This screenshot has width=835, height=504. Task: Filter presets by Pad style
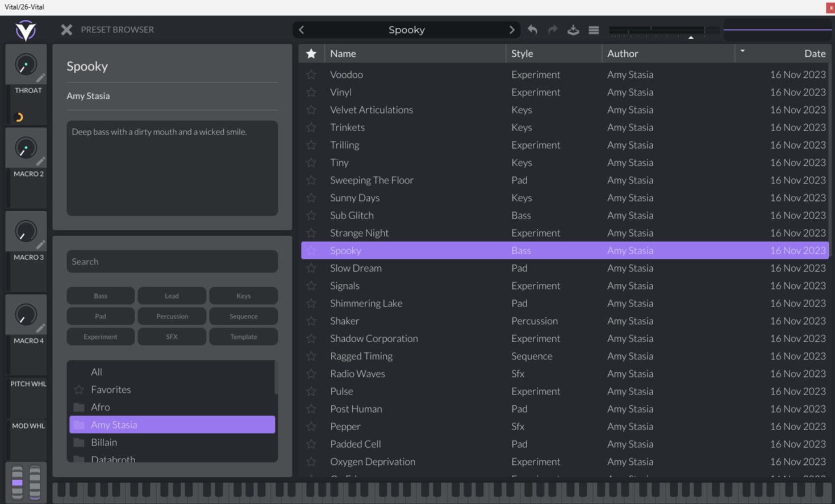tap(101, 316)
